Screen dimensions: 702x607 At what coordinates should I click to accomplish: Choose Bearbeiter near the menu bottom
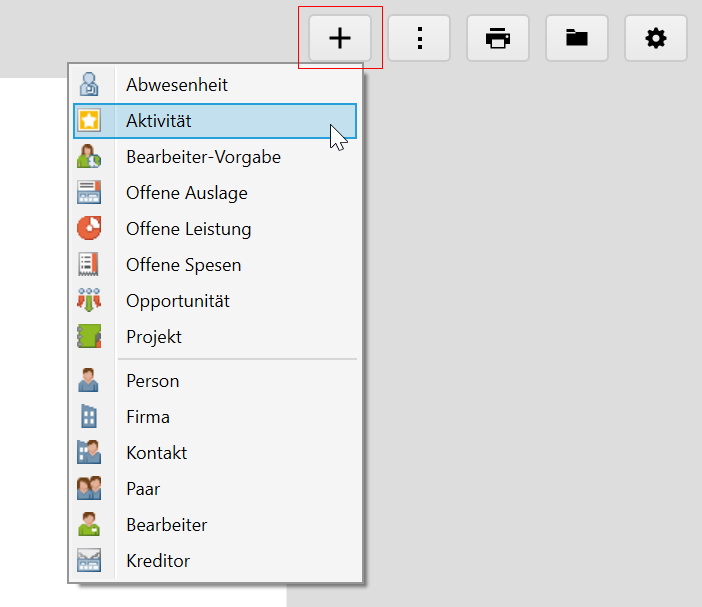[x=166, y=525]
